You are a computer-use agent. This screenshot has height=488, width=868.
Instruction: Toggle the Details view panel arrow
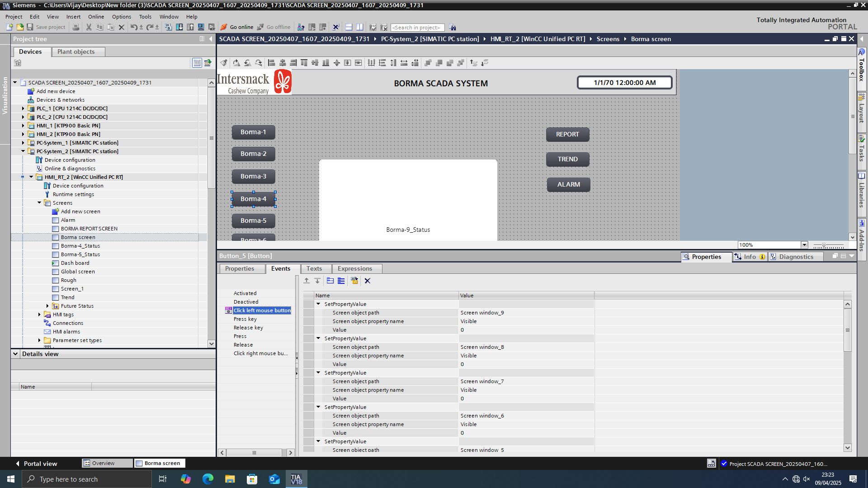click(15, 354)
